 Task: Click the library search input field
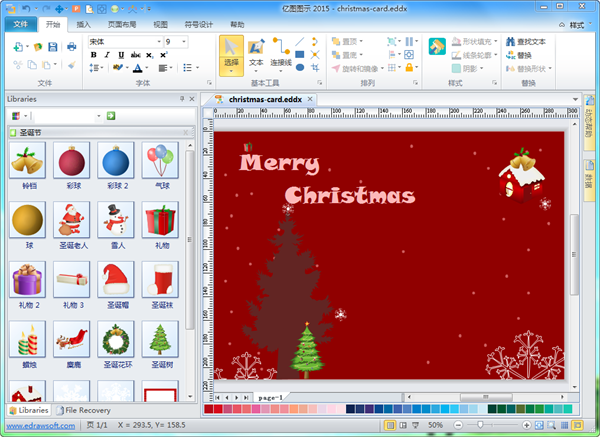64,116
